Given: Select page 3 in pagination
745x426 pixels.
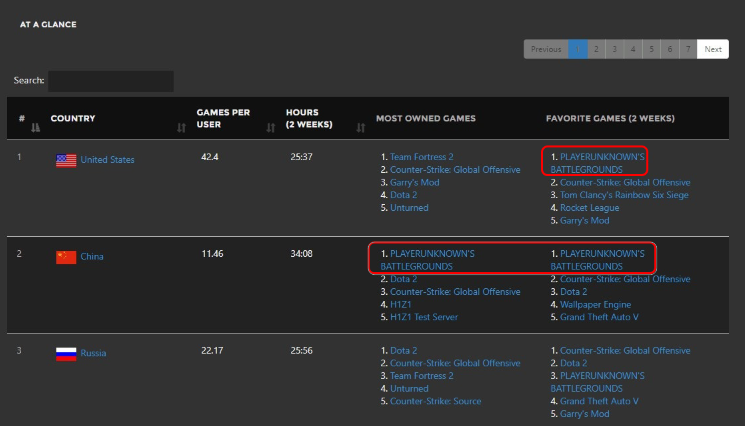Looking at the screenshot, I should point(615,49).
